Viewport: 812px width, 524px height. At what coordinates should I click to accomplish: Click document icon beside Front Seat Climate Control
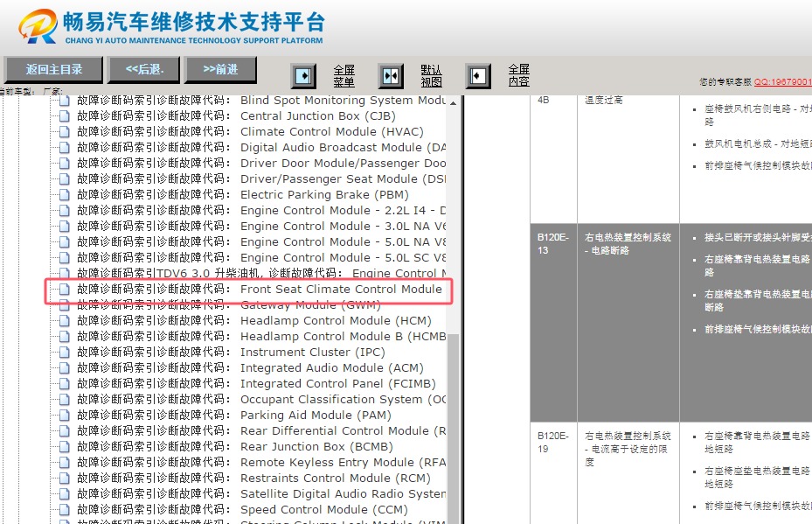(x=64, y=290)
